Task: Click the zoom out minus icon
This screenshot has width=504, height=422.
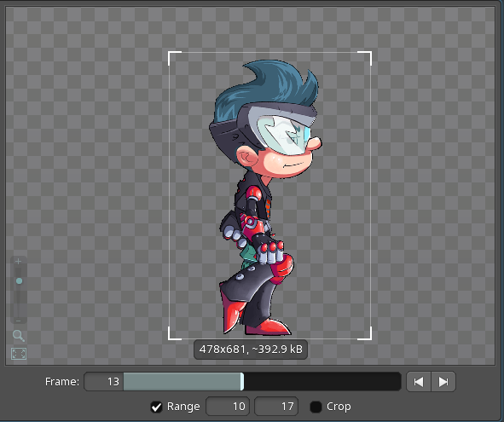Action: pos(18,321)
